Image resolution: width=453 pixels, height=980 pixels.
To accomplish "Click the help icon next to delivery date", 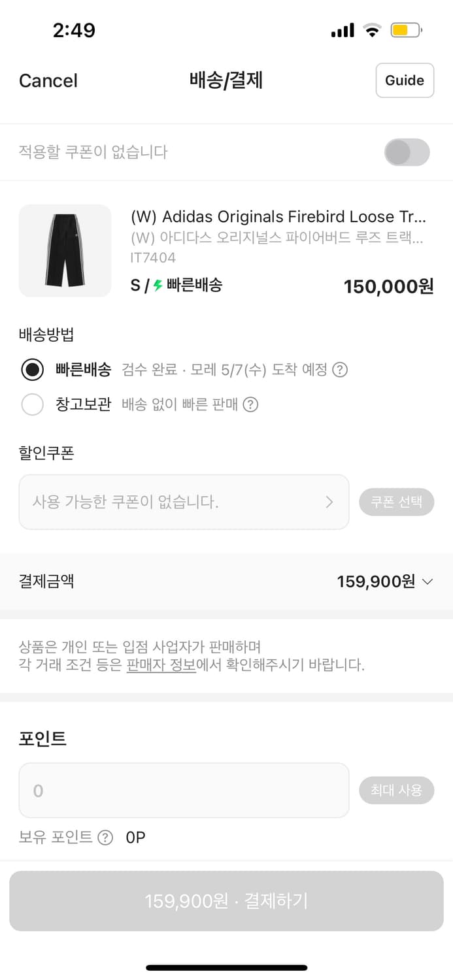I will click(340, 370).
